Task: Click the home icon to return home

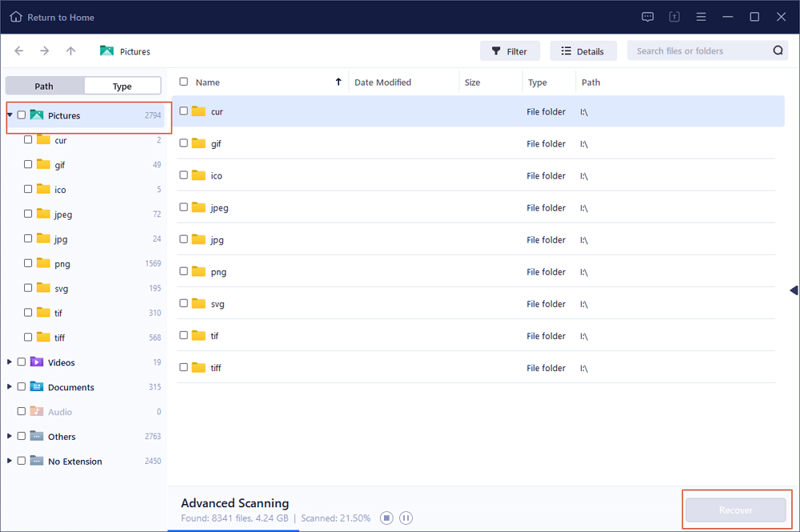Action: coord(16,17)
